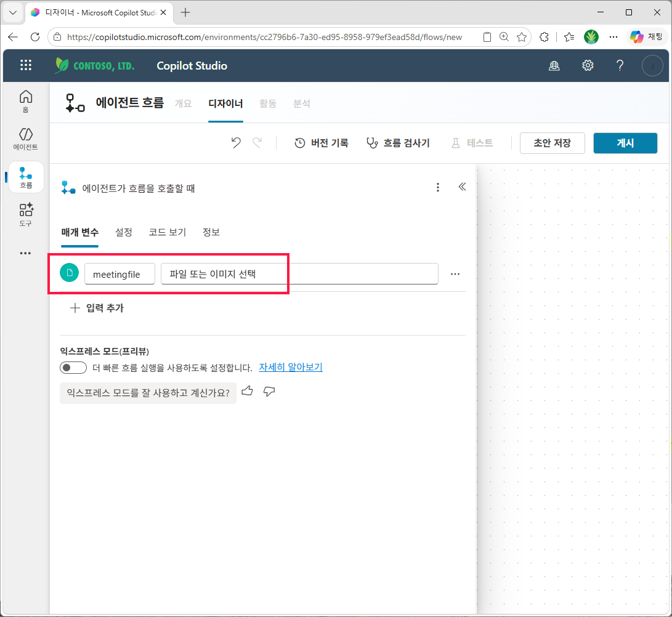Screen dimensions: 672x617
Task: Switch to the 활동 tab
Action: [x=268, y=103]
